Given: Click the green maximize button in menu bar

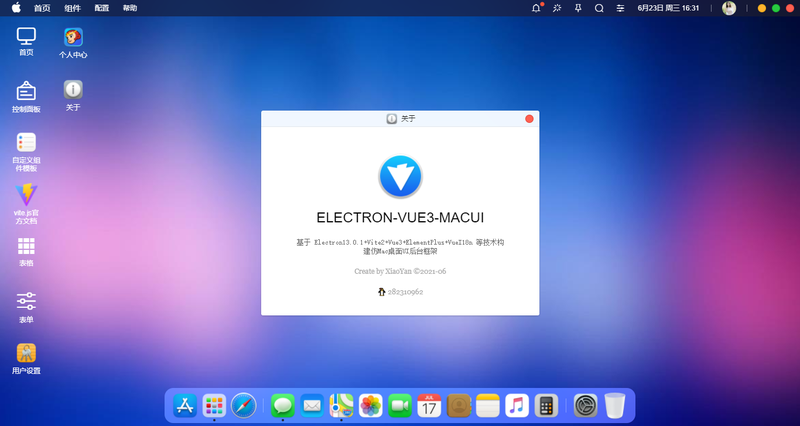Looking at the screenshot, I should click(776, 8).
